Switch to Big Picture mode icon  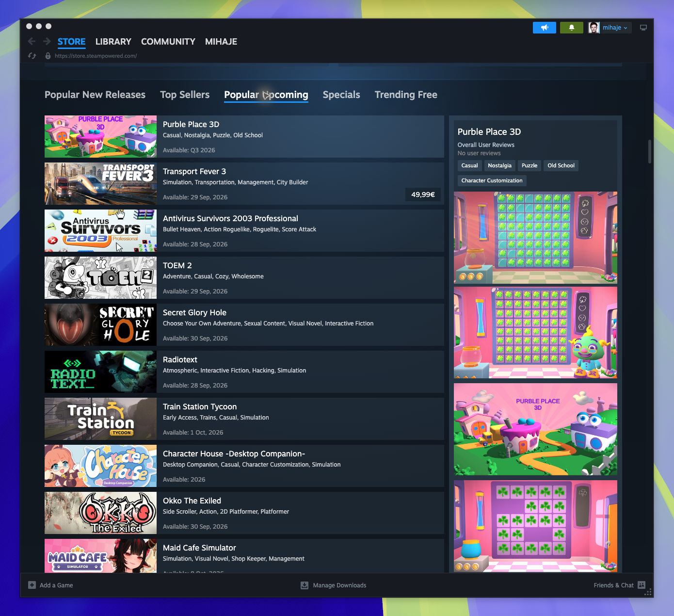pos(643,28)
